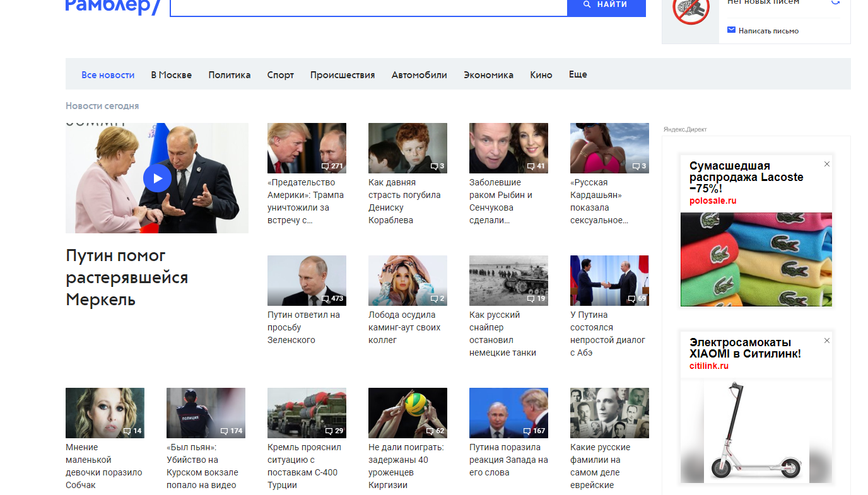The width and height of the screenshot is (868, 495).
Task: Click the electric scooter ad image
Action: coord(756,431)
